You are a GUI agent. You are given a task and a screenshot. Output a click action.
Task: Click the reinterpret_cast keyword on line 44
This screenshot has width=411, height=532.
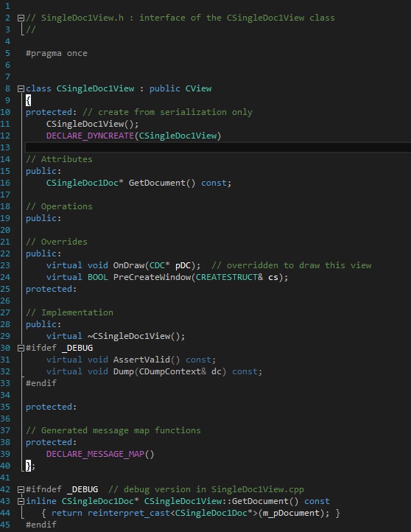(128, 513)
